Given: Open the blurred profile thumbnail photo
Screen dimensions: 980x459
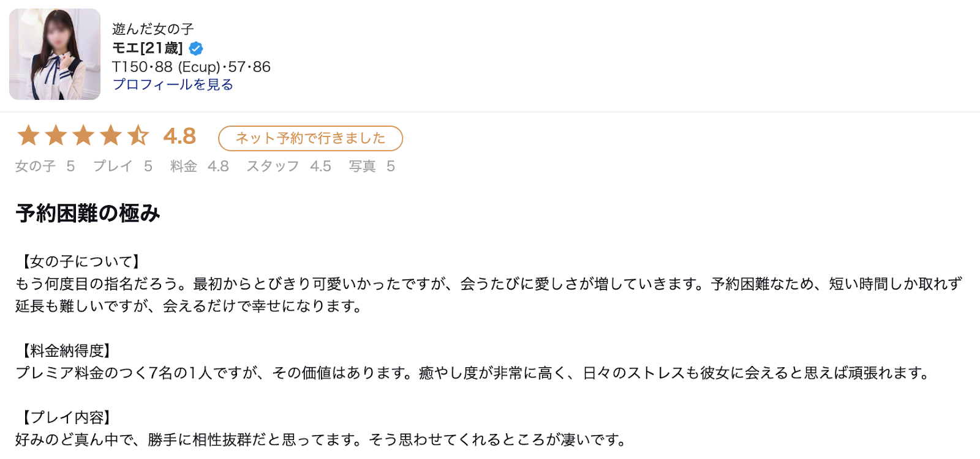Looking at the screenshot, I should (x=55, y=54).
